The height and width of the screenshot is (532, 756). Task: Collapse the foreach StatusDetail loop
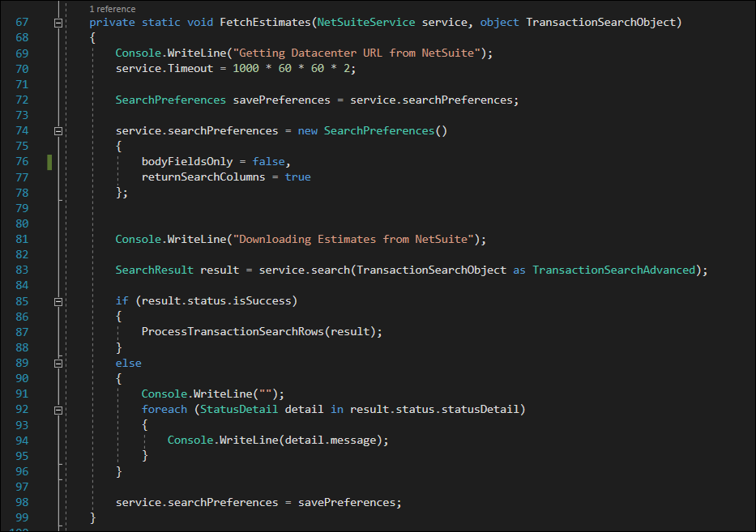[x=58, y=409]
